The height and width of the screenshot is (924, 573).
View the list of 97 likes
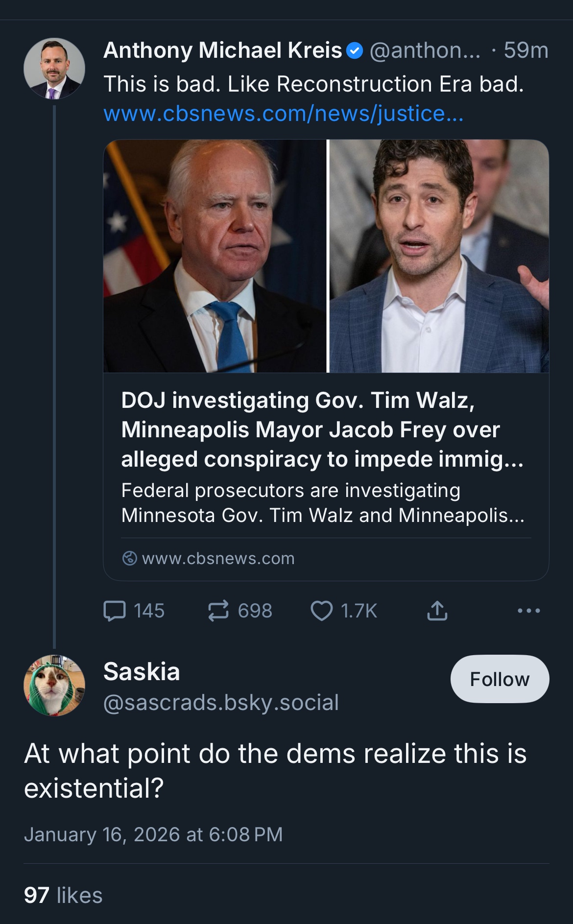63,895
